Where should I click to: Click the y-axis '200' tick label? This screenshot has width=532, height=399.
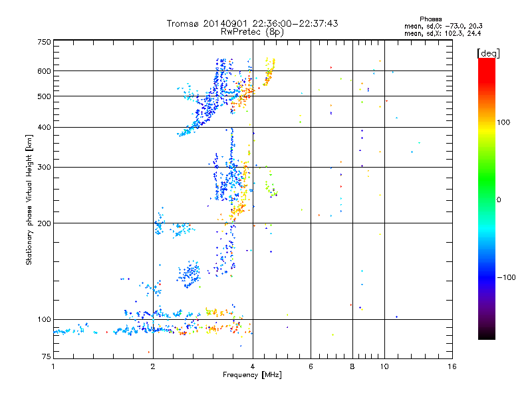click(44, 223)
